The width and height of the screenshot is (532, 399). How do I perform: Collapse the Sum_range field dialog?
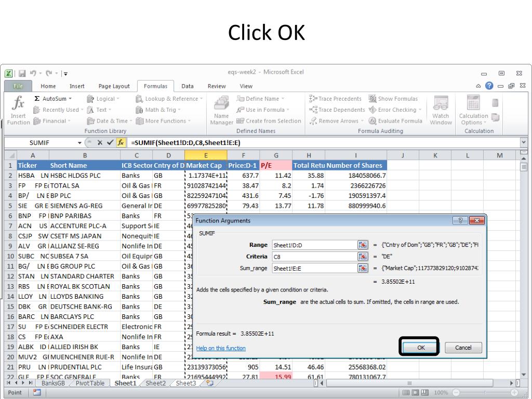(x=363, y=269)
